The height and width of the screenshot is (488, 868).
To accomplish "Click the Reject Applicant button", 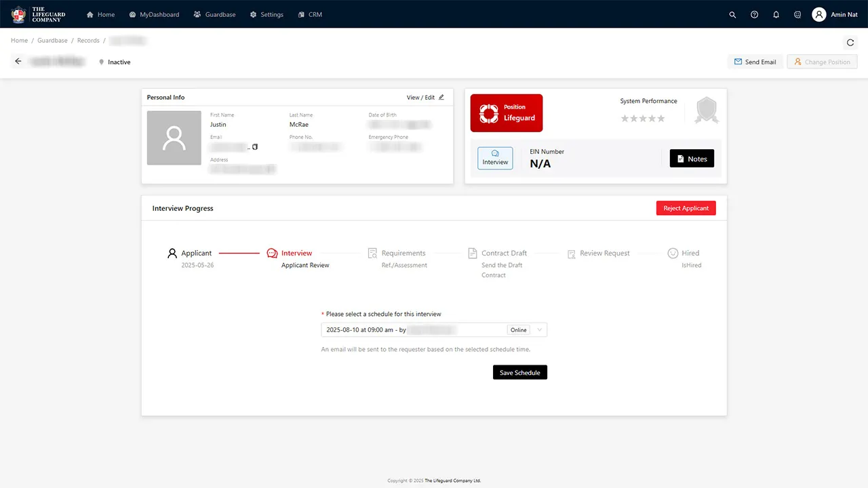I will [686, 208].
